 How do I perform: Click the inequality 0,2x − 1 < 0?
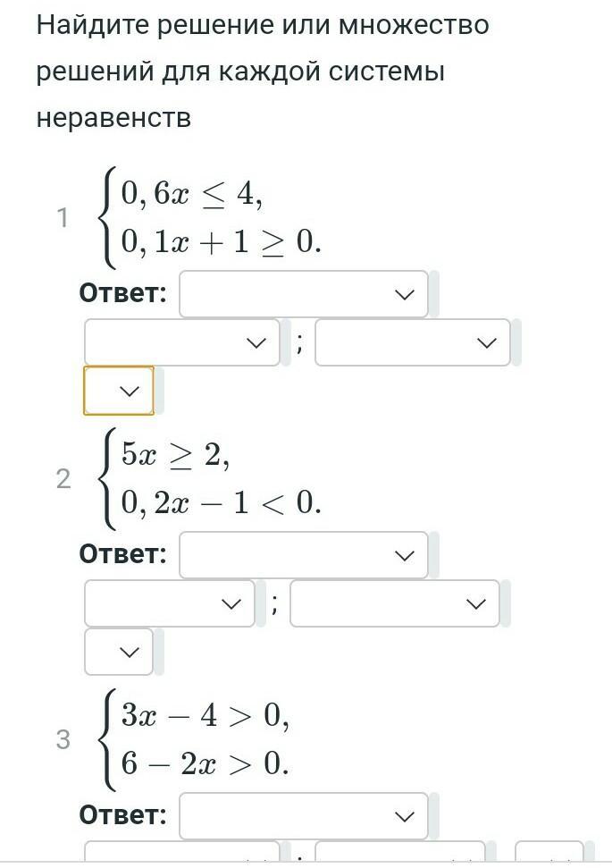coord(221,503)
